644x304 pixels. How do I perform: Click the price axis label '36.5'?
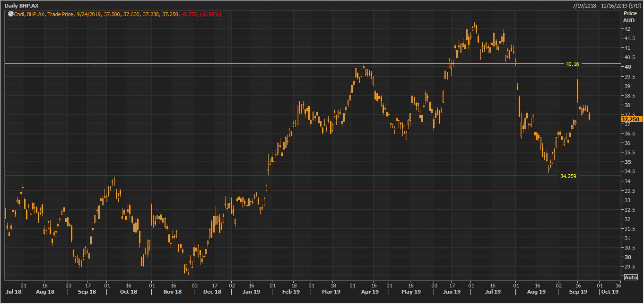click(629, 134)
